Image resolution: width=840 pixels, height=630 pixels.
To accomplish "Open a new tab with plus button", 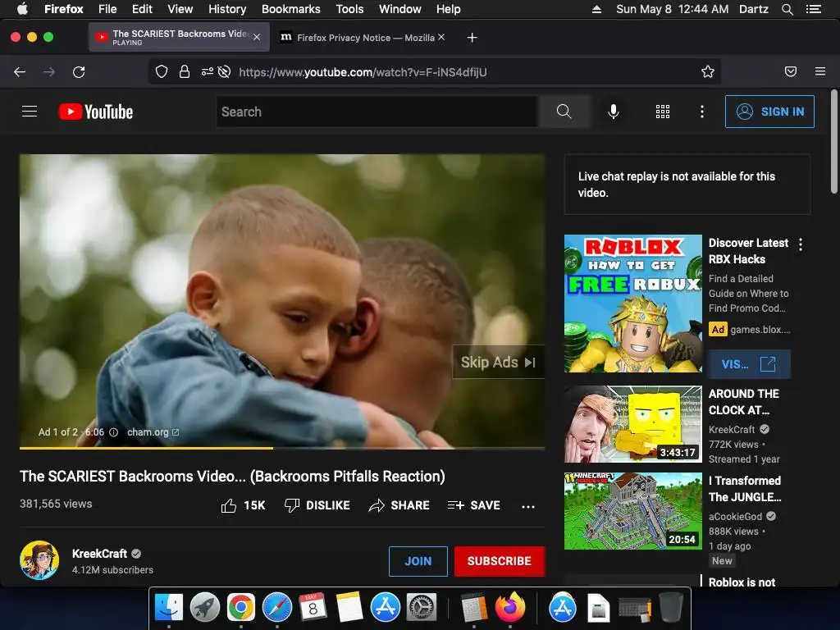I will coord(472,38).
